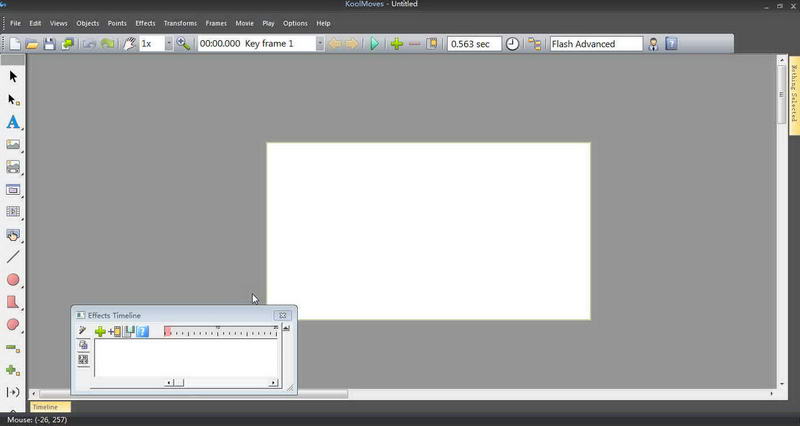Select the green plus point tool
This screenshot has height=426, width=800.
(13, 370)
